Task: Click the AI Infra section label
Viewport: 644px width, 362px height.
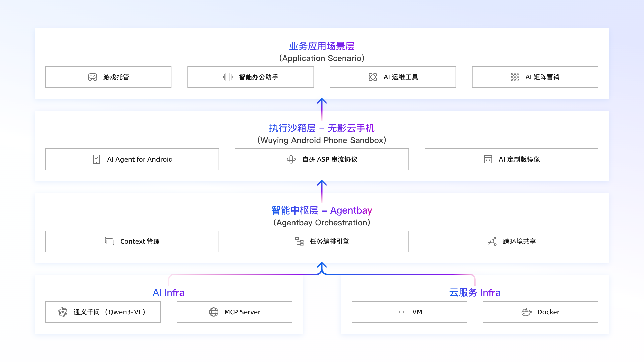Action: click(x=168, y=292)
